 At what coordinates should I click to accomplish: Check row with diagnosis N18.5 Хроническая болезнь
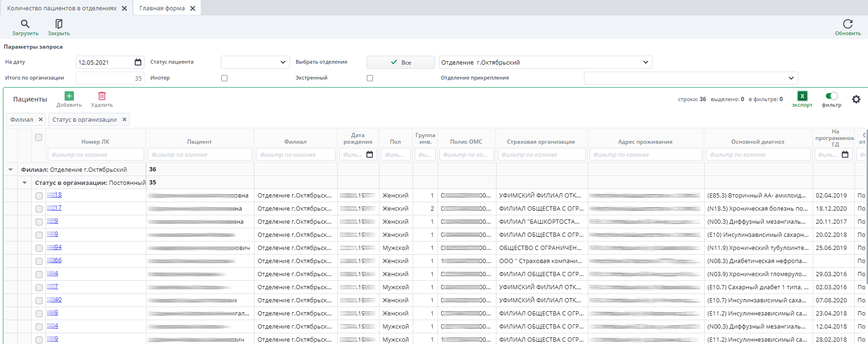point(39,209)
